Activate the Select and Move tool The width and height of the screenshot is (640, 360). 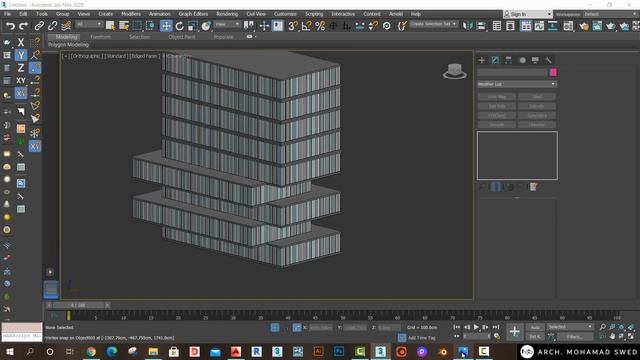[166, 26]
